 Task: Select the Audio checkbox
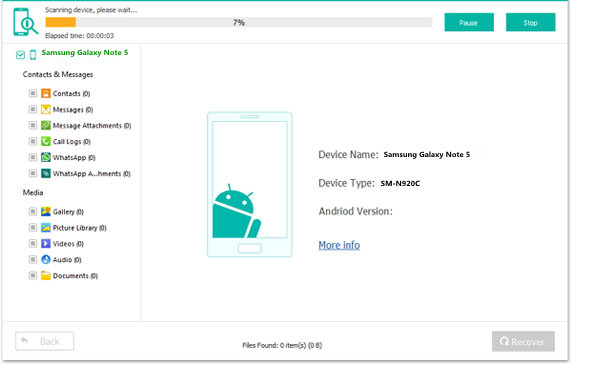click(x=33, y=259)
